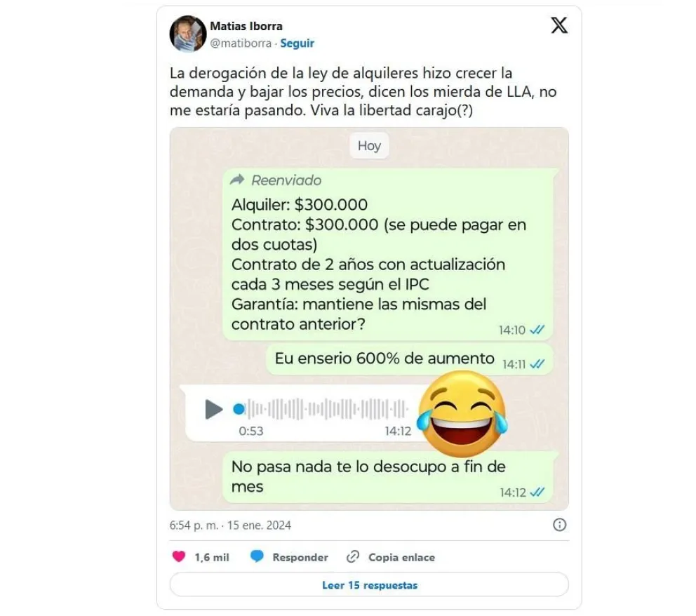
Task: Open Matias Iborra's profile picture
Action: click(x=188, y=34)
